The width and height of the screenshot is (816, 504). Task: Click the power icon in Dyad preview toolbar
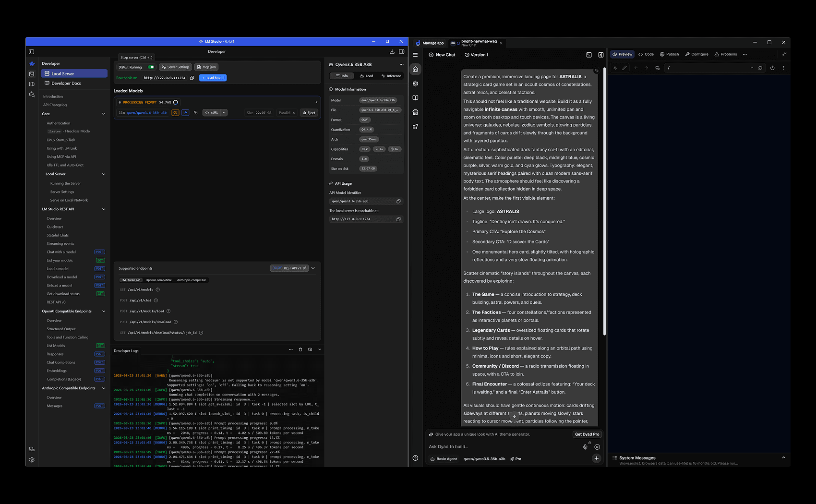pos(772,68)
